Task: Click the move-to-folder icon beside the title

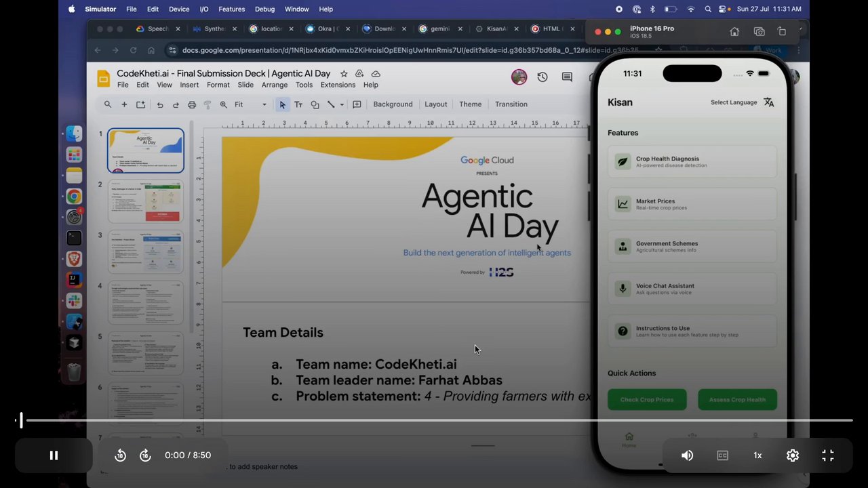Action: [x=359, y=74]
